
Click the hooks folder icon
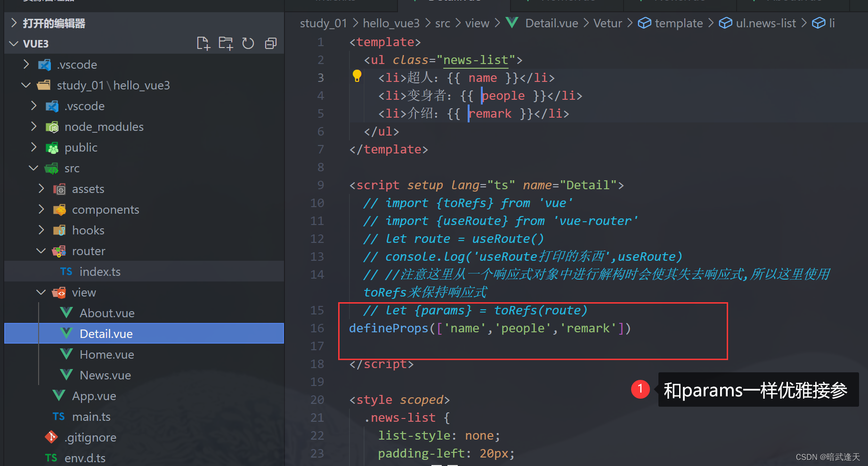click(x=59, y=230)
